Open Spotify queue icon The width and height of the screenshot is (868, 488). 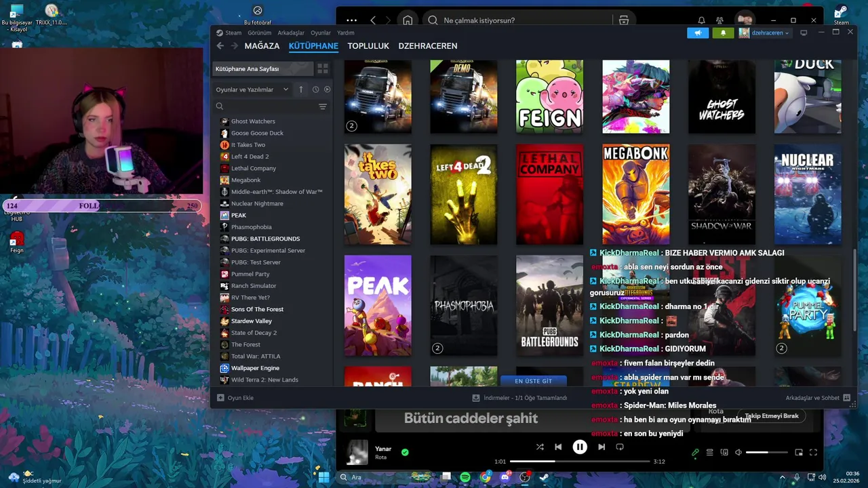709,452
